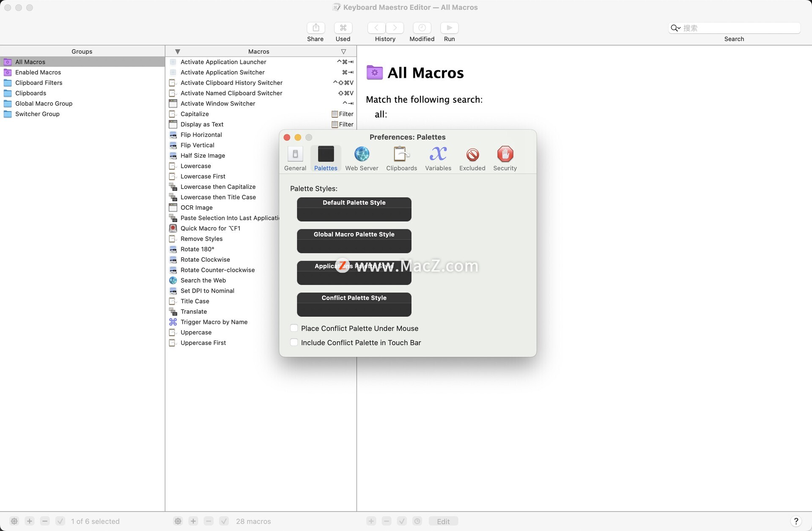Select Quick Macro for ⌥F1
The width and height of the screenshot is (812, 531).
tap(222, 228)
